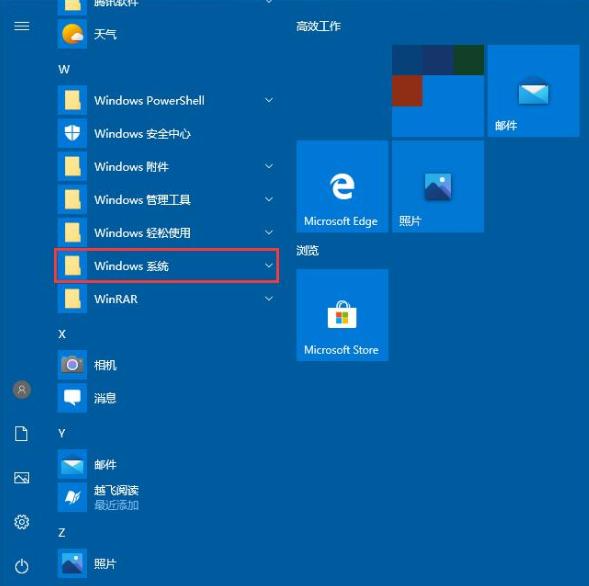Click the Windows 轻松使用 folder icon
The width and height of the screenshot is (589, 586).
point(72,233)
